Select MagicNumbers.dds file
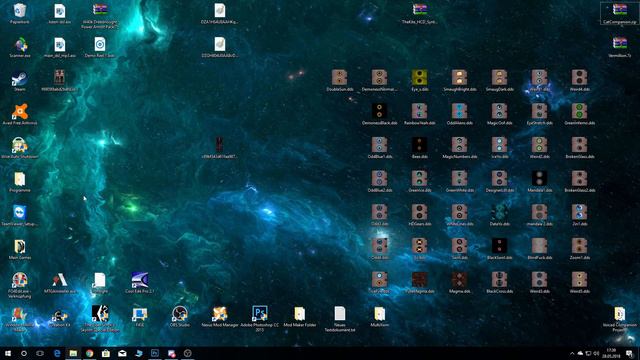This screenshot has width=640, height=360. tap(460, 148)
